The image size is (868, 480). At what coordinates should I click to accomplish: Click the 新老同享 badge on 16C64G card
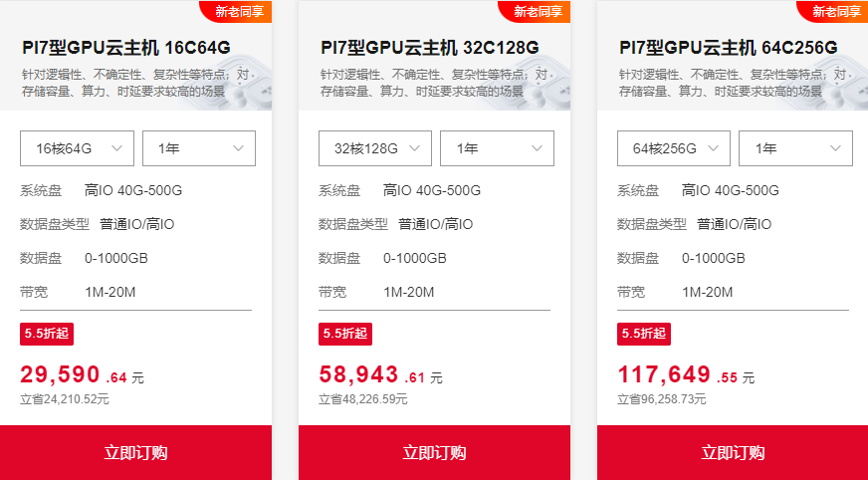tap(236, 11)
